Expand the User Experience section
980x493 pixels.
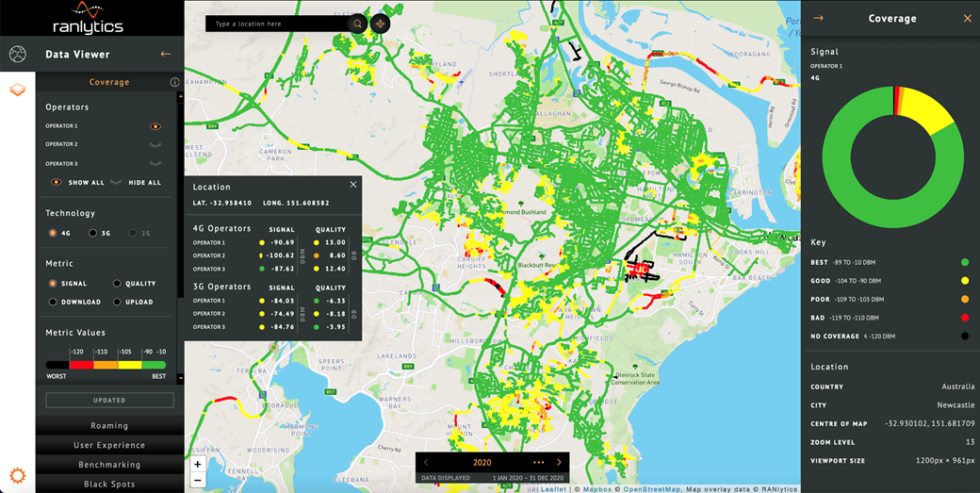109,445
